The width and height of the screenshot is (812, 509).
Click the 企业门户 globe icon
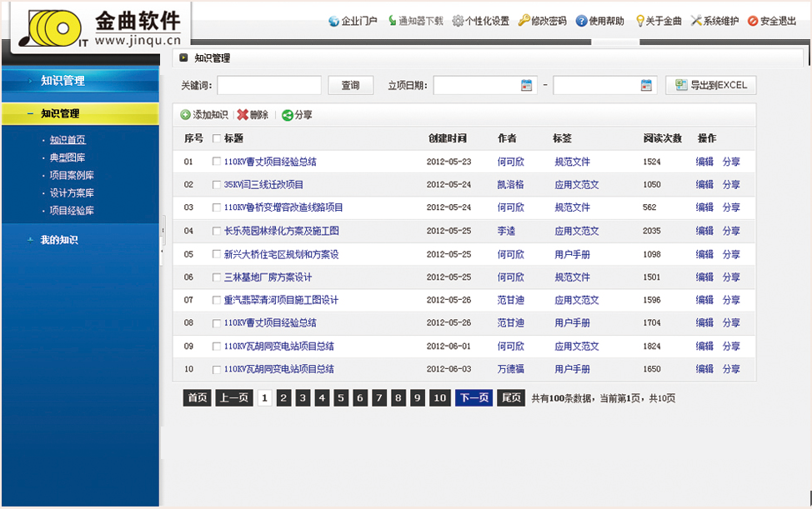pos(333,22)
